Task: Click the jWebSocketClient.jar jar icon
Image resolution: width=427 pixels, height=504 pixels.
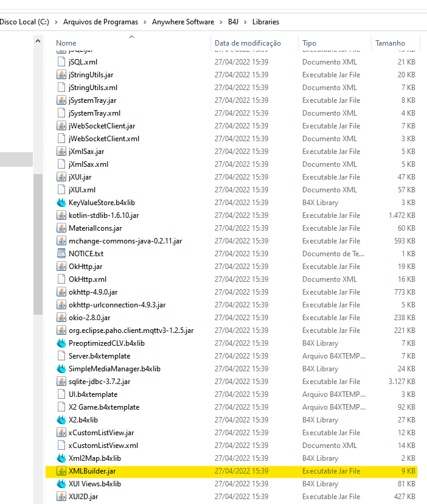Action: click(x=61, y=125)
